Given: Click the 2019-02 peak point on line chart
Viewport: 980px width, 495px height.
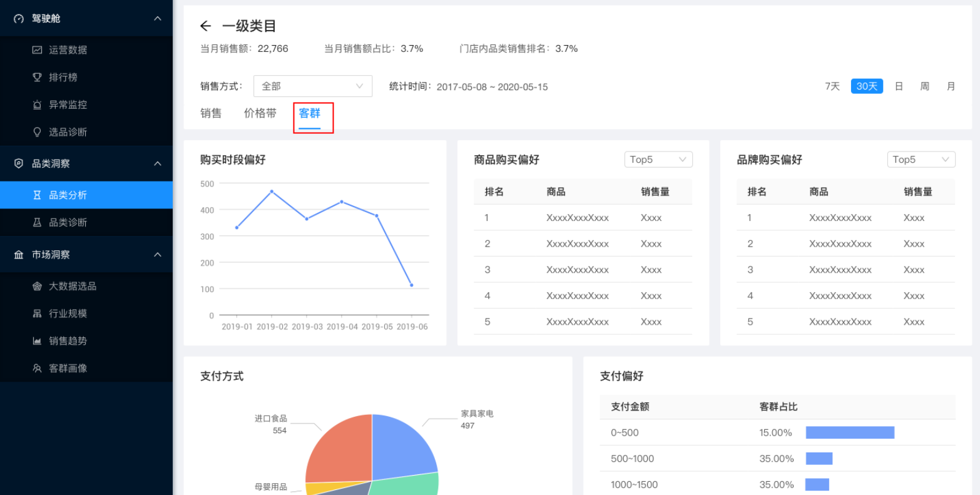Looking at the screenshot, I should click(x=272, y=191).
